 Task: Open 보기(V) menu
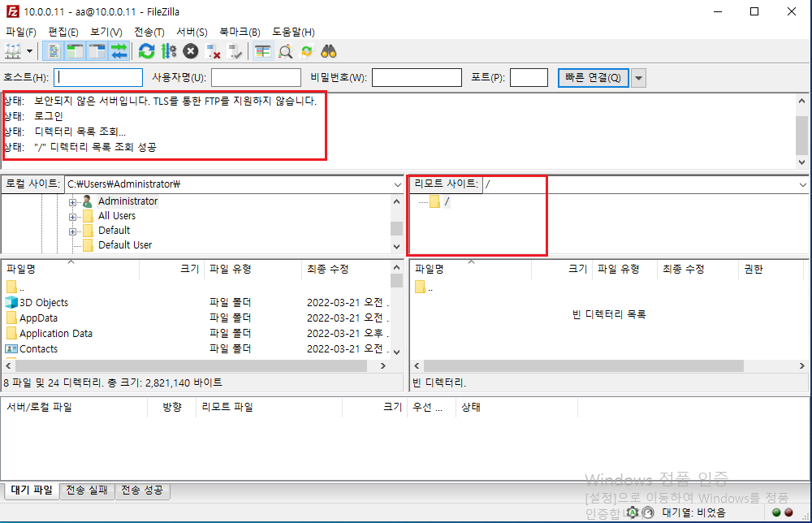point(106,32)
